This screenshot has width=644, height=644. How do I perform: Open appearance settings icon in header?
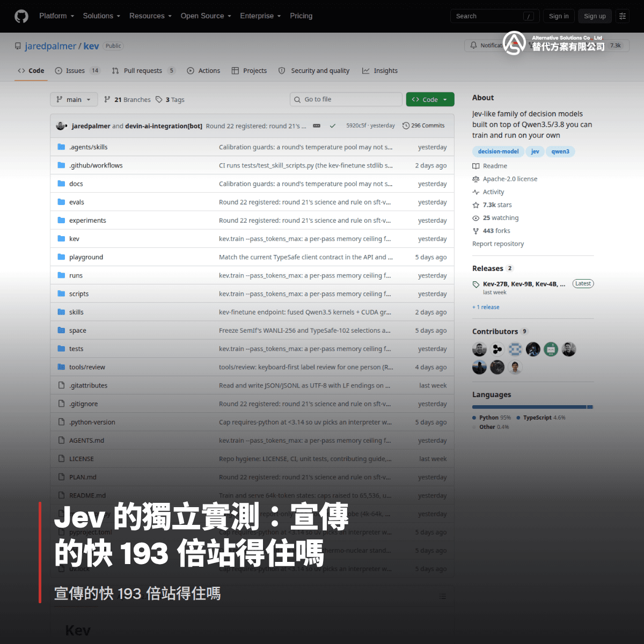click(623, 16)
